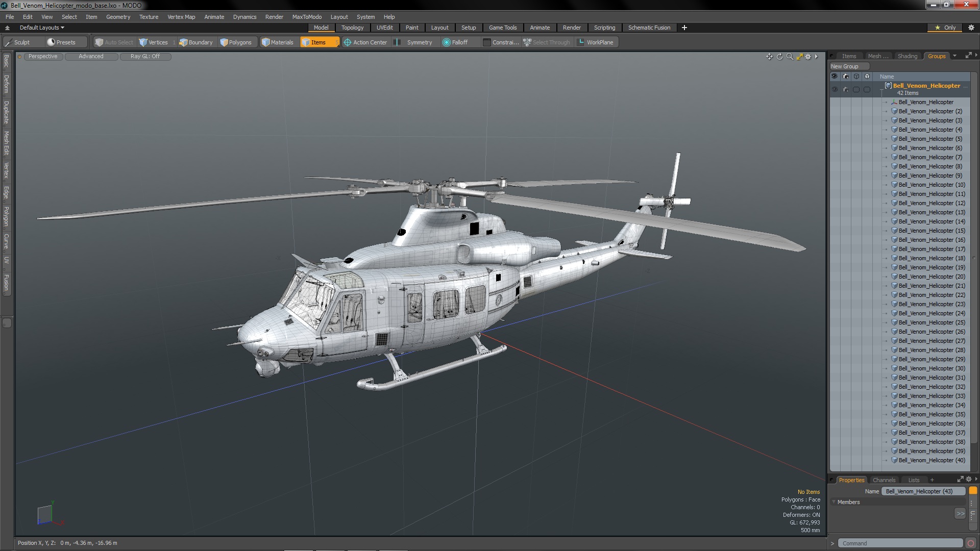980x551 pixels.
Task: Expand the Groups panel to full size
Action: point(968,56)
